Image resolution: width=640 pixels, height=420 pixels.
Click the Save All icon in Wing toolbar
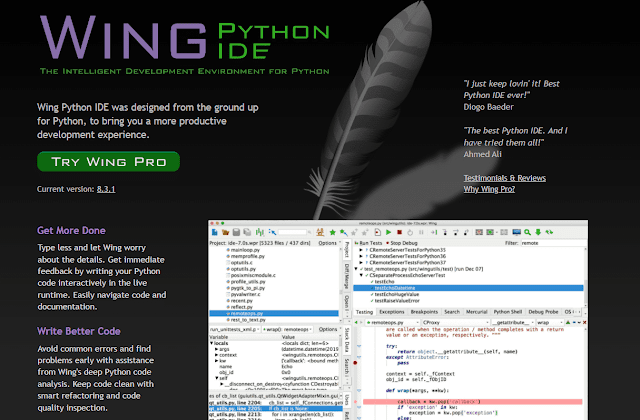click(247, 232)
